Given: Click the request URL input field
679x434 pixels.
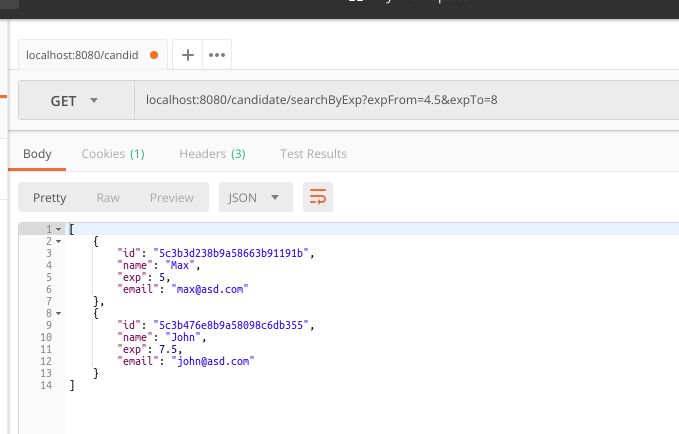Looking at the screenshot, I should pos(407,100).
